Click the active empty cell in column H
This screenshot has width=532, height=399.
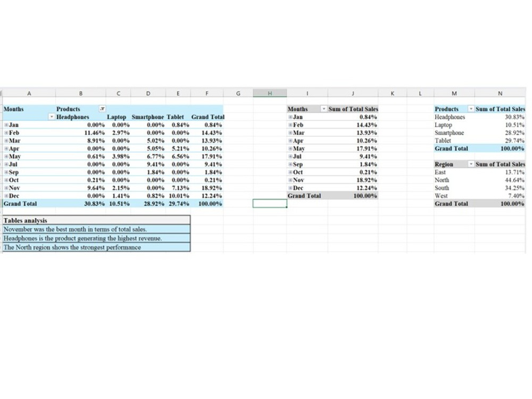(x=270, y=204)
